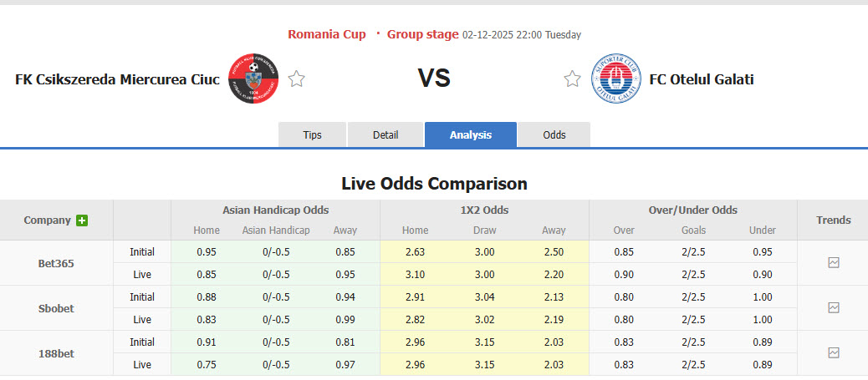Favorite FK Csikszereda with the star icon
This screenshot has height=380, width=868.
297,79
